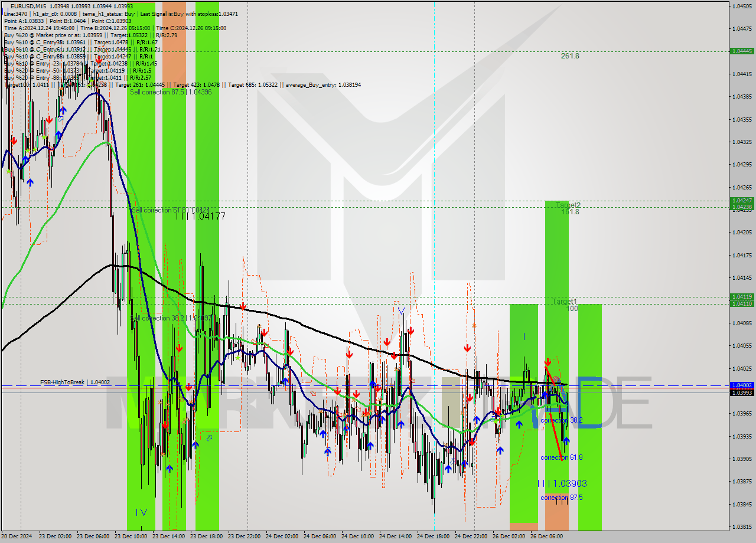Click the 1.04025 price axis label
Screen dimensions: 756x543
pos(742,368)
